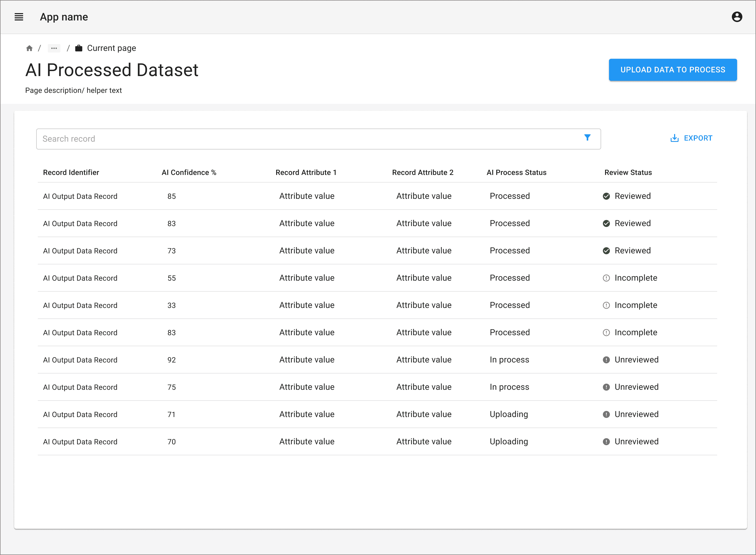Sort by the AI Confidence % column header
This screenshot has height=555, width=756.
point(189,172)
